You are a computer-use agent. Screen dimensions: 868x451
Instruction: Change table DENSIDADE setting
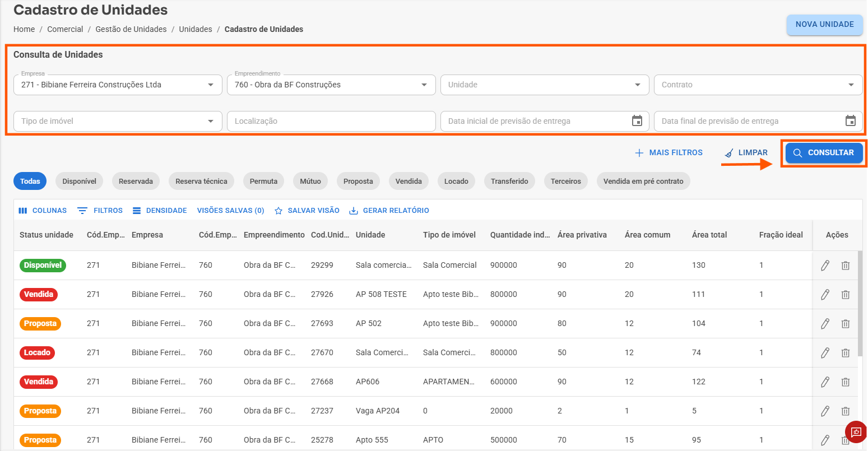(x=160, y=211)
